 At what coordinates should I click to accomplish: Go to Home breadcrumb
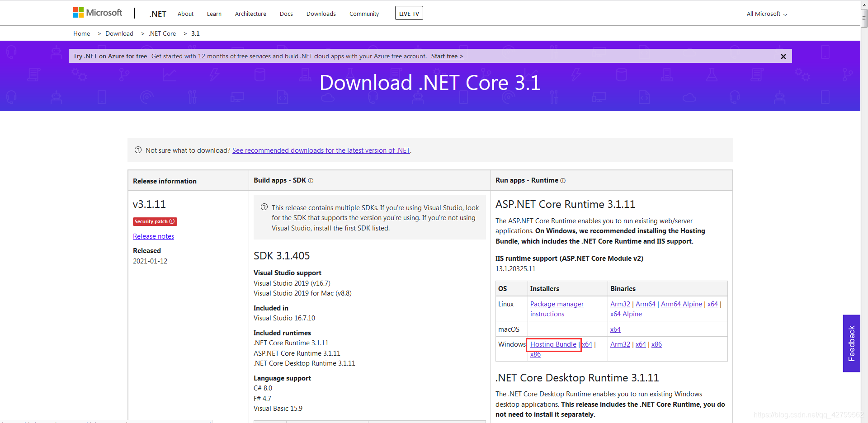pos(81,33)
